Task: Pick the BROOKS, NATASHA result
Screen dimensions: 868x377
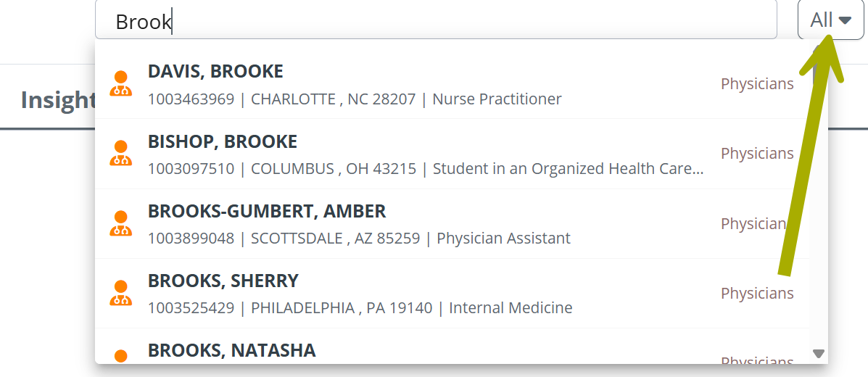Action: tap(232, 350)
